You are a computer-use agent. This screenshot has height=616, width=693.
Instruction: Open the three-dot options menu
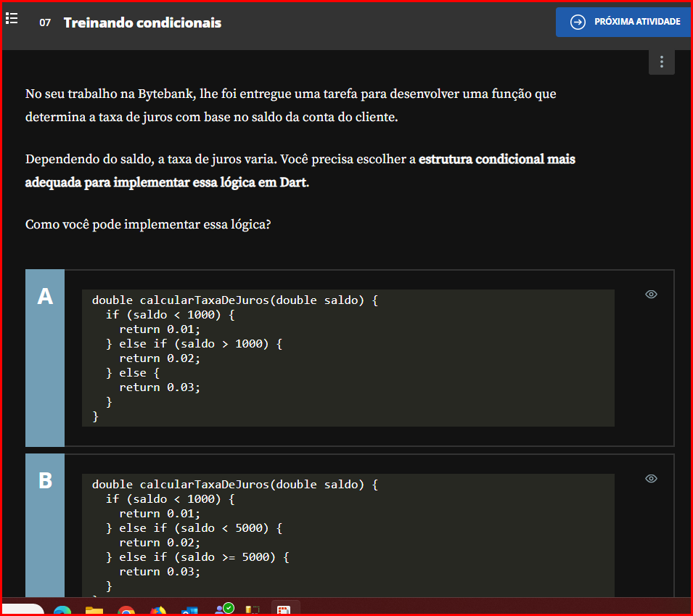(661, 62)
